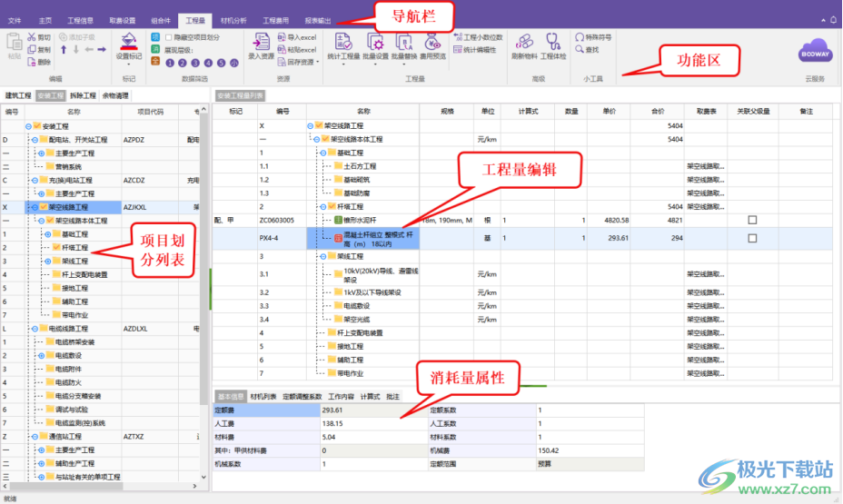Click the 设置标记 paint bucket icon
Viewport: 843px width, 504px height.
(x=128, y=42)
